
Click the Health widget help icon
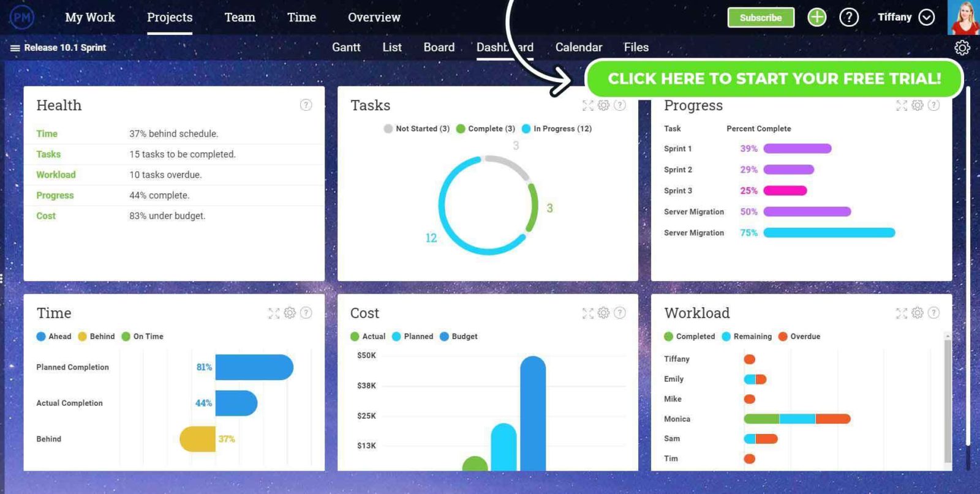[306, 105]
